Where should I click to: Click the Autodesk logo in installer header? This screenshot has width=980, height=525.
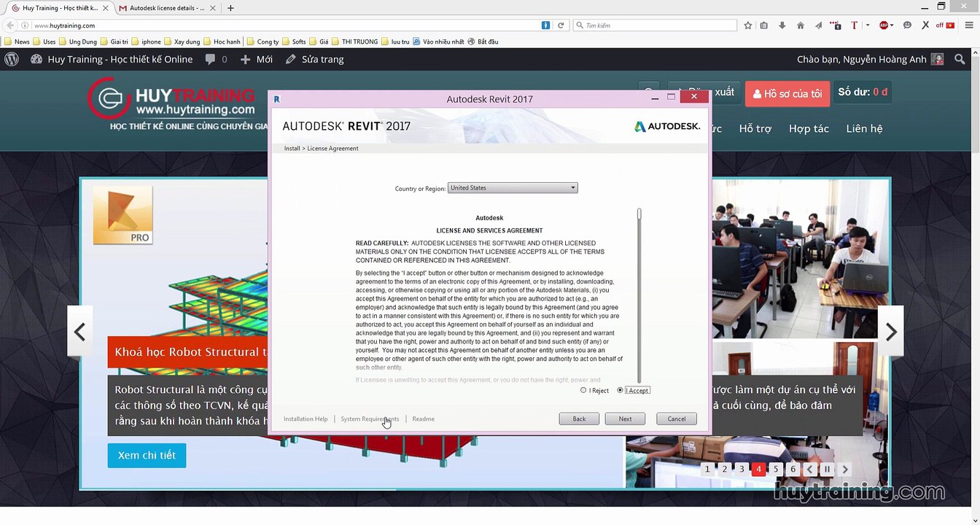pyautogui.click(x=667, y=126)
